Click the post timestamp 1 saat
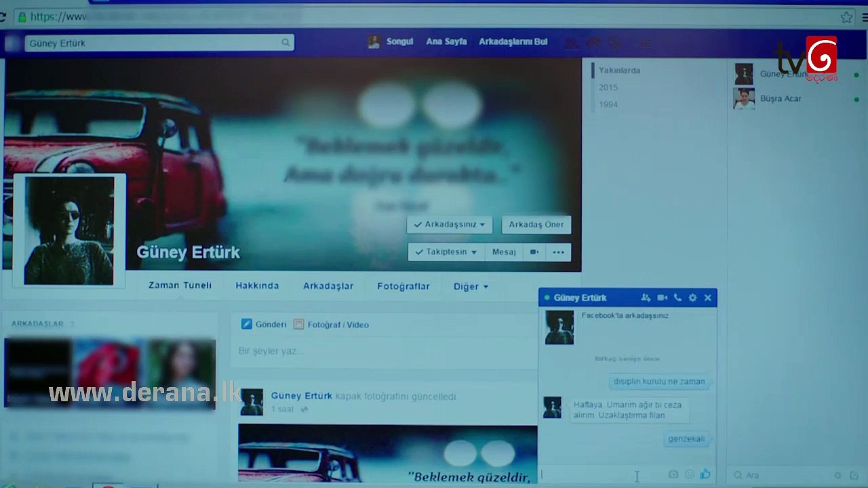 (x=282, y=409)
